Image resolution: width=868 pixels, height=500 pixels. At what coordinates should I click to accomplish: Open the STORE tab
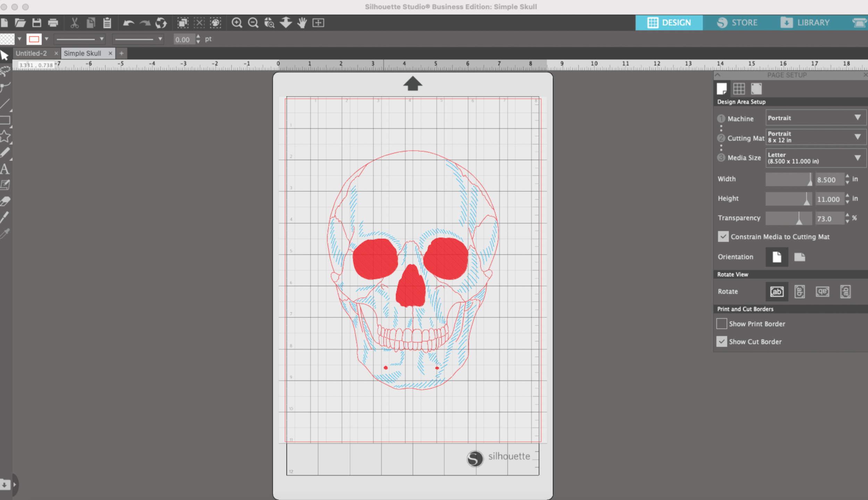737,23
